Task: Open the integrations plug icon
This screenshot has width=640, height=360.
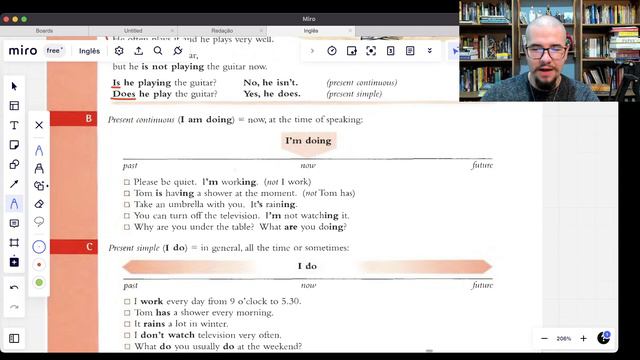Action: [178, 51]
